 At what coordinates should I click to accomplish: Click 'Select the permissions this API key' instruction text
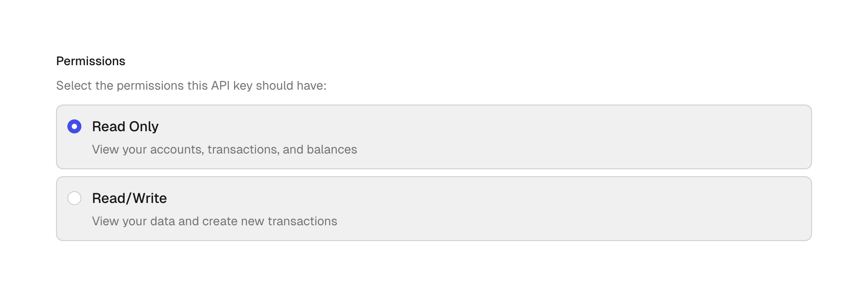coord(191,86)
